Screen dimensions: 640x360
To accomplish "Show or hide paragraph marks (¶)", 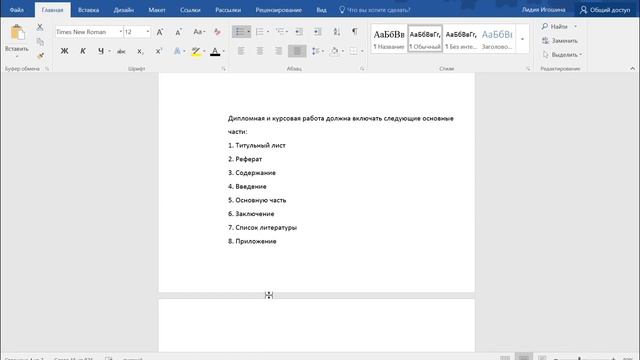I will click(355, 31).
